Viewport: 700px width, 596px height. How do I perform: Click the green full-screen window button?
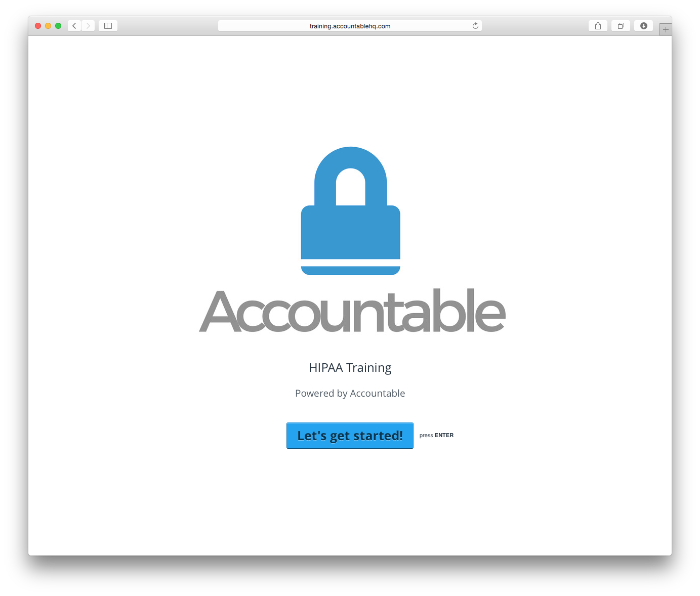(x=58, y=26)
